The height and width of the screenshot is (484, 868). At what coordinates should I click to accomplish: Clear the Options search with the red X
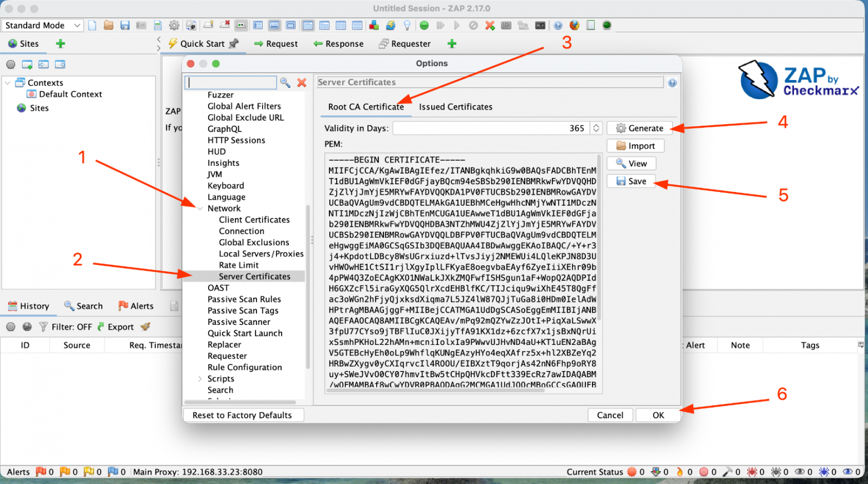coord(302,82)
